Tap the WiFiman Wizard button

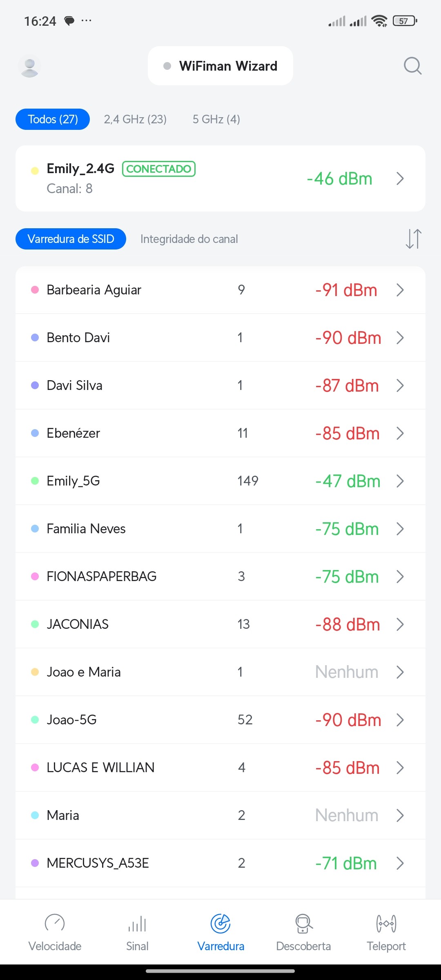(220, 66)
